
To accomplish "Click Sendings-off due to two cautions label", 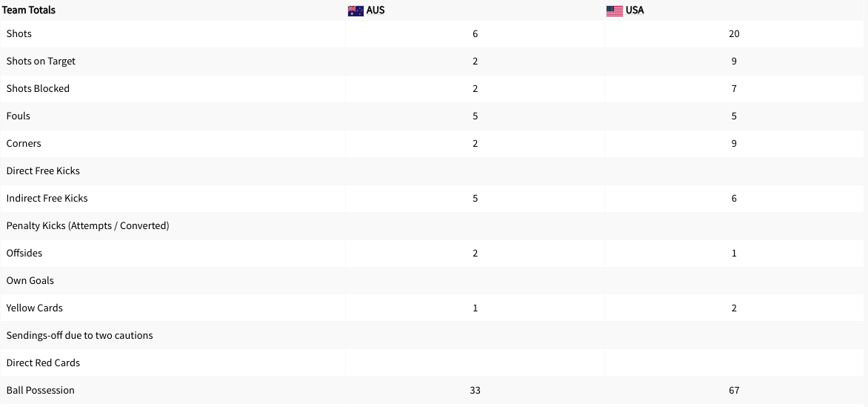I will coord(79,336).
